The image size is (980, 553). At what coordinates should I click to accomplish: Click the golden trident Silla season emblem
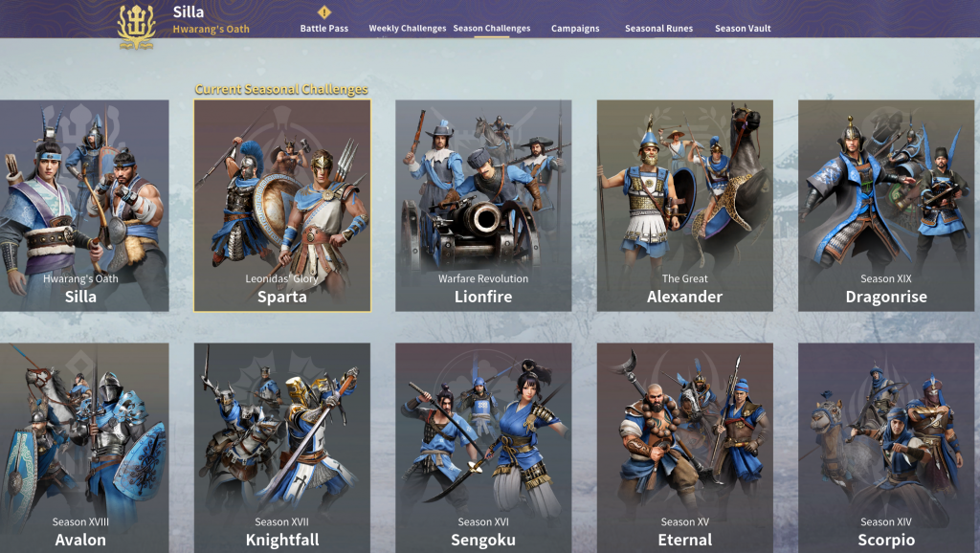point(136,26)
